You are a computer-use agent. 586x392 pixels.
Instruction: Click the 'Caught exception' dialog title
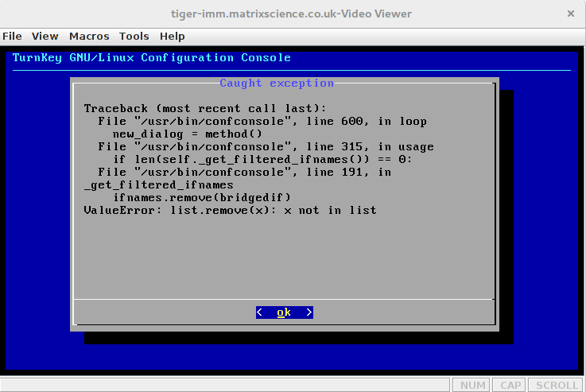(277, 83)
